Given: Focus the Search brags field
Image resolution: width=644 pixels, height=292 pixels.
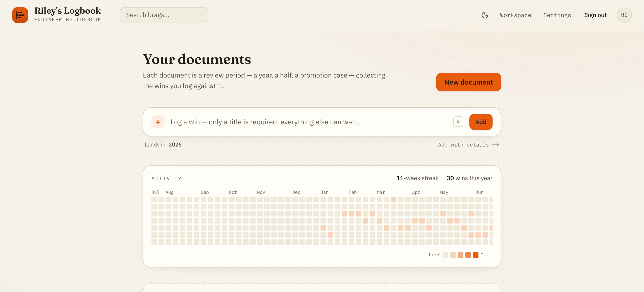Looking at the screenshot, I should point(164,15).
